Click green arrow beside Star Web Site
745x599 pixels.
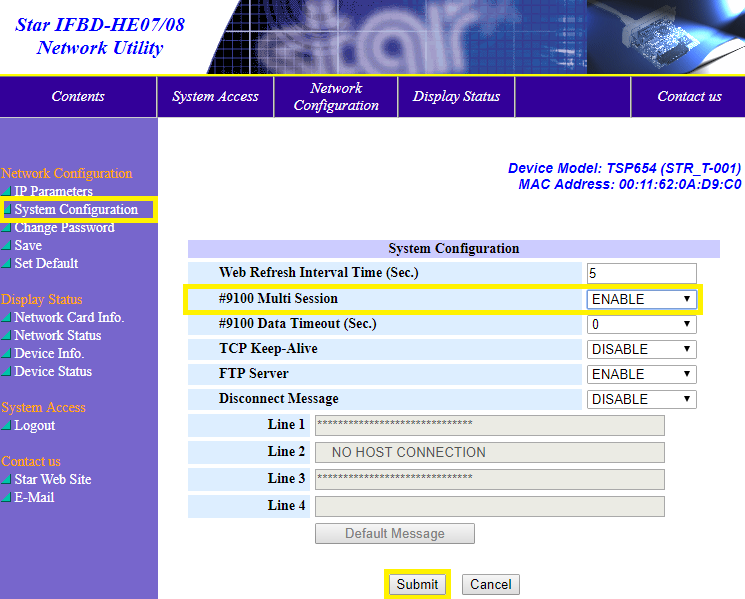6,479
